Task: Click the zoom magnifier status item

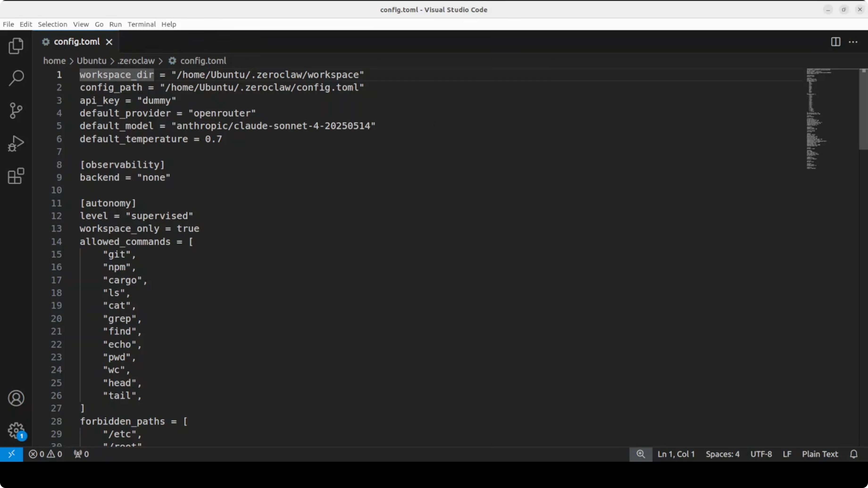Action: [x=641, y=454]
